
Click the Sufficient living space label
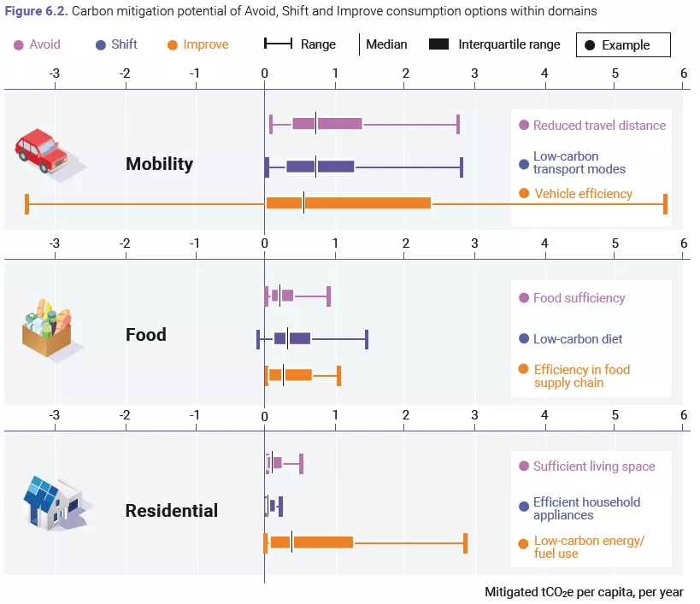point(594,466)
